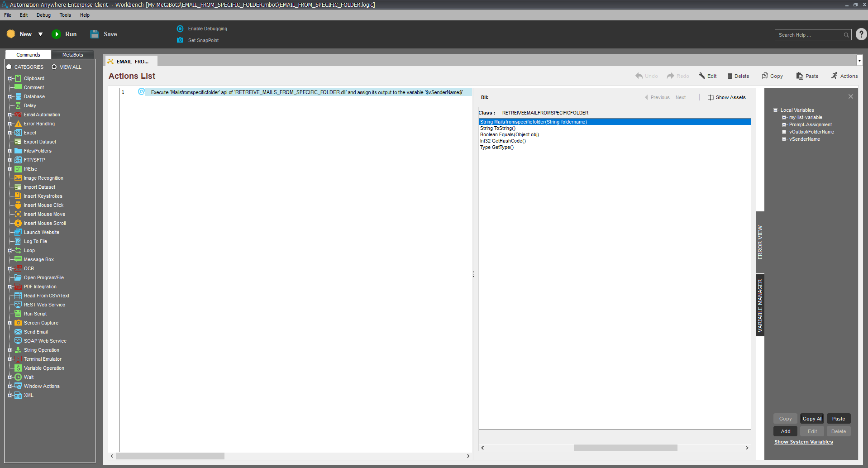Image resolution: width=868 pixels, height=468 pixels.
Task: Open the Show System Variables link
Action: [803, 442]
